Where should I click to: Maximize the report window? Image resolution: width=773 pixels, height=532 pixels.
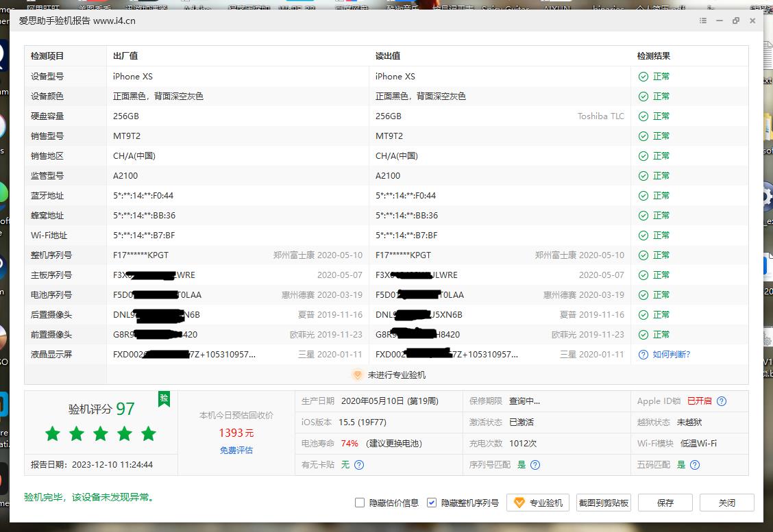(x=736, y=21)
